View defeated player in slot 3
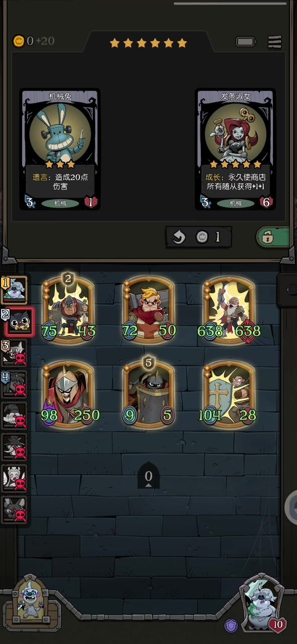Image resolution: width=297 pixels, height=644 pixels. tap(14, 352)
